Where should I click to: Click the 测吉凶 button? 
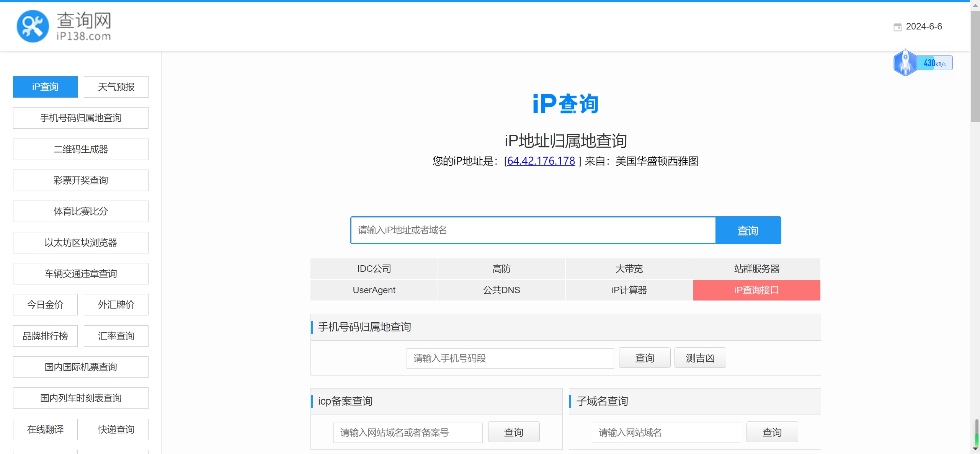pos(700,358)
